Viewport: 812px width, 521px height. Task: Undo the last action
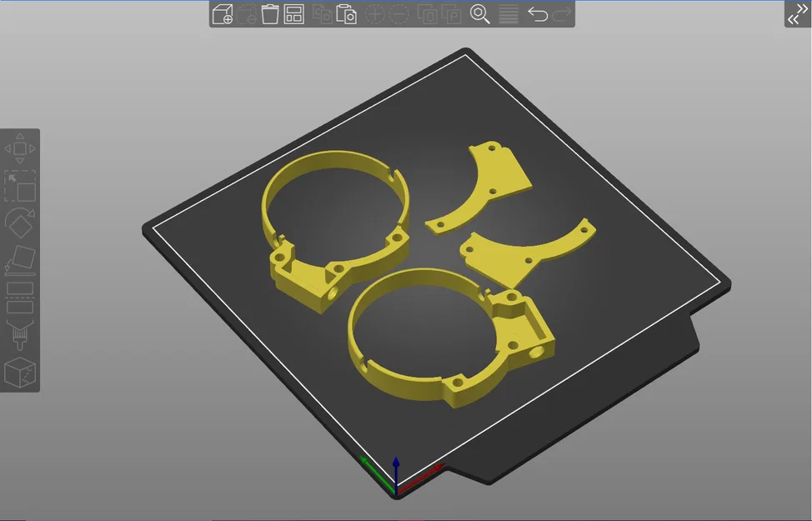(538, 14)
